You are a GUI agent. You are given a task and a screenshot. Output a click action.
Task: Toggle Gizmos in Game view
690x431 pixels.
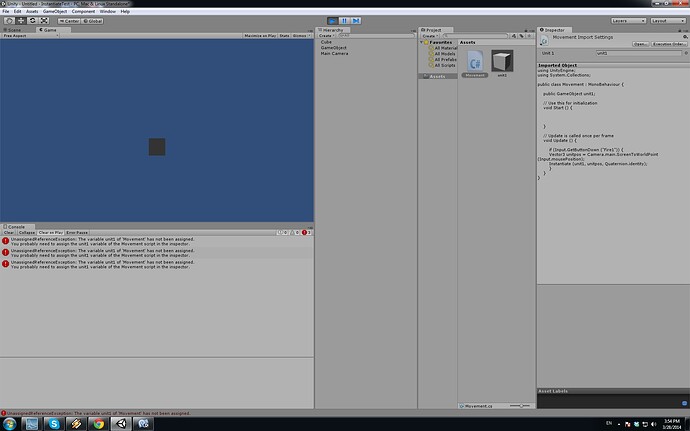(x=299, y=36)
